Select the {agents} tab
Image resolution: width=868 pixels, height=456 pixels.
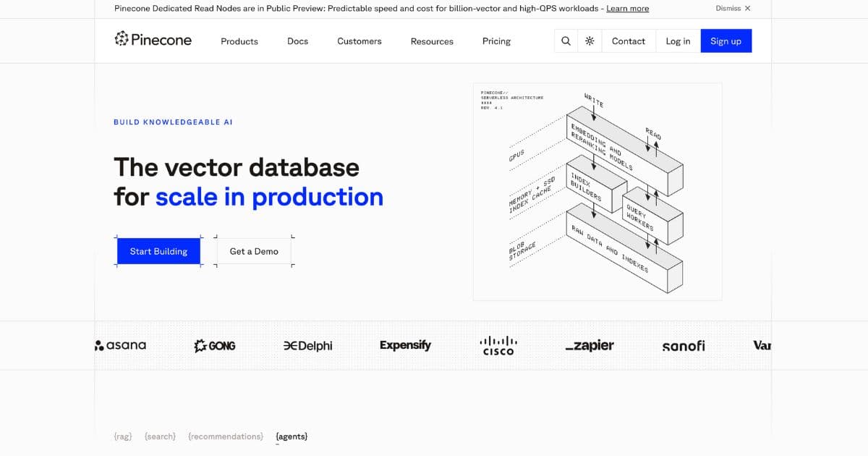click(x=292, y=436)
